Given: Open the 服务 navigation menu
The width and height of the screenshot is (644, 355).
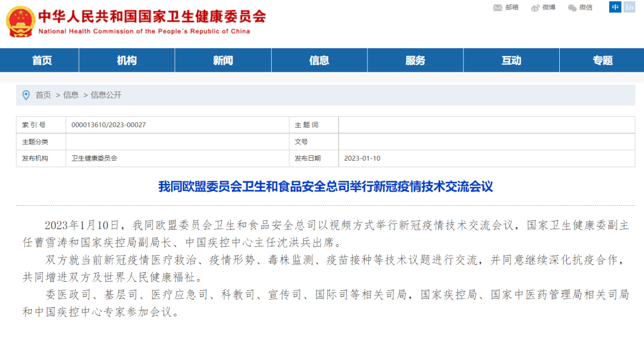Looking at the screenshot, I should click(x=415, y=60).
